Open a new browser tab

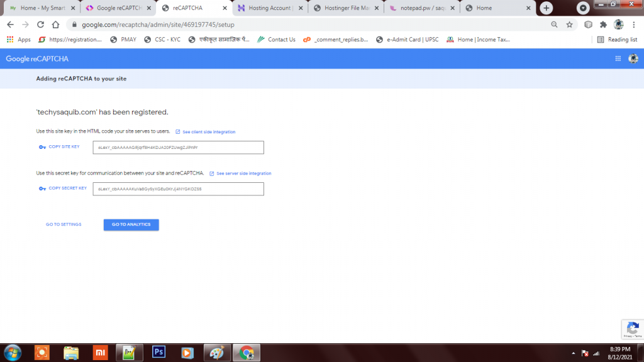[547, 8]
